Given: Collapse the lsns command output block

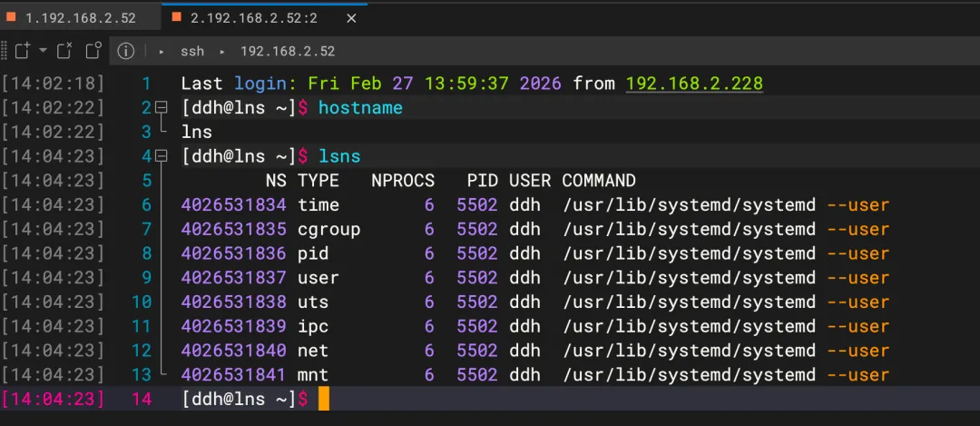Looking at the screenshot, I should coord(162,156).
